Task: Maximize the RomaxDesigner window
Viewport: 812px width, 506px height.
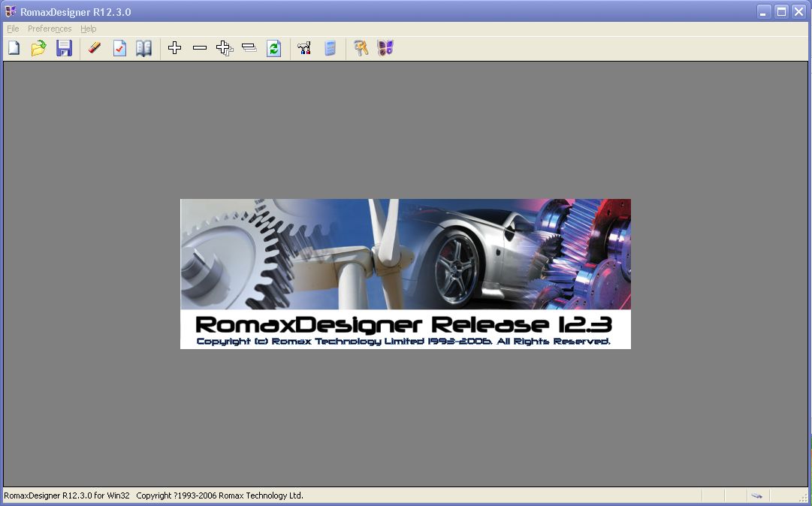Action: (781, 12)
